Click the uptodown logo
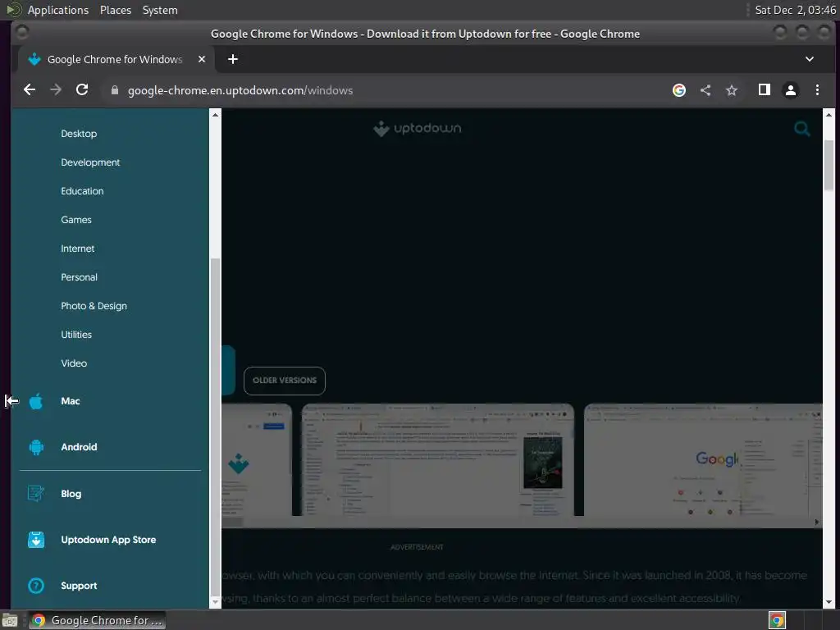This screenshot has height=630, width=840. (x=417, y=129)
